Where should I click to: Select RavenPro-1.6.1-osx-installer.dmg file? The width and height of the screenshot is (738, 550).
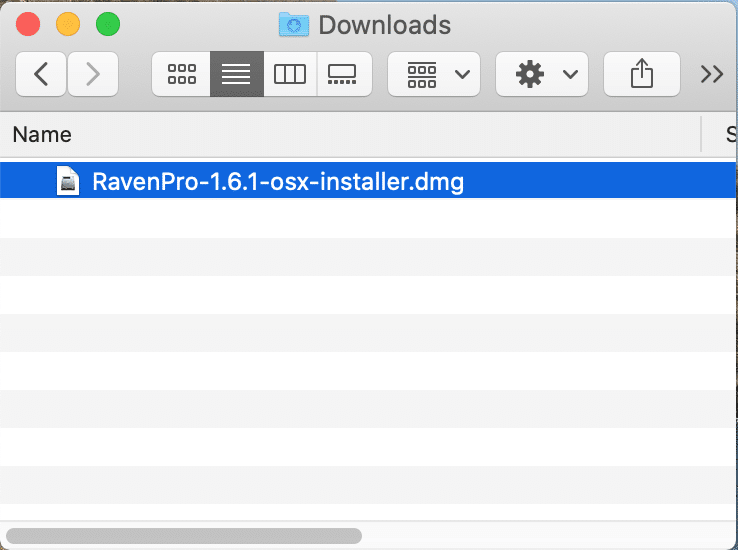coord(368,181)
